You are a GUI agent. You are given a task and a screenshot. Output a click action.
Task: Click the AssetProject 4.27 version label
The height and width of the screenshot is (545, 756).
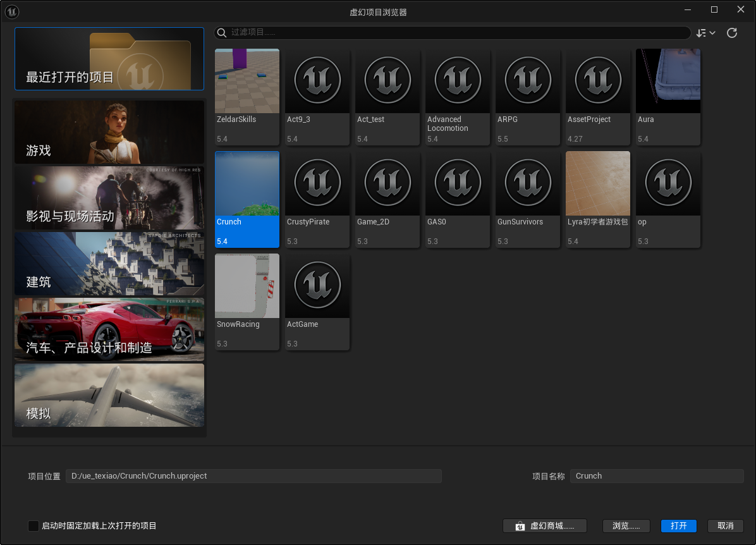point(575,139)
